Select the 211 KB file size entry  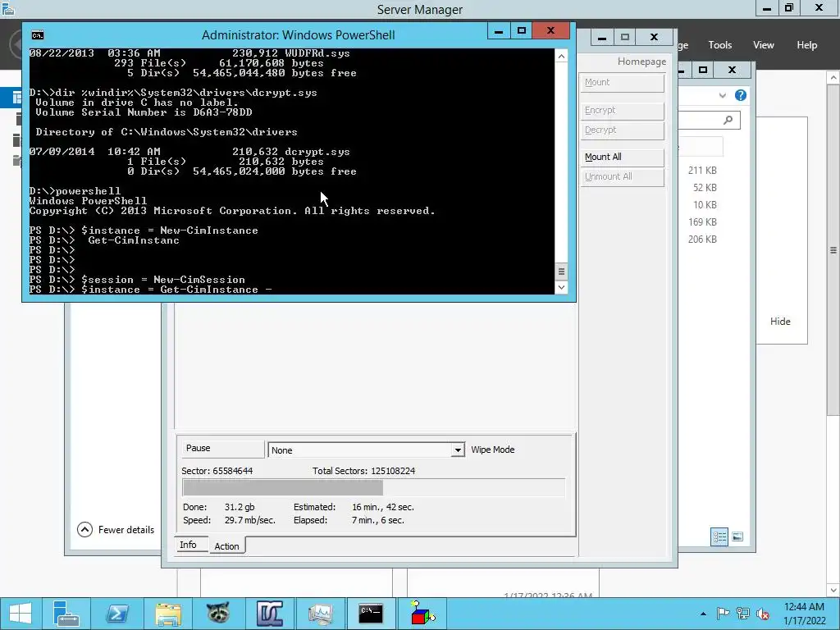(x=702, y=171)
